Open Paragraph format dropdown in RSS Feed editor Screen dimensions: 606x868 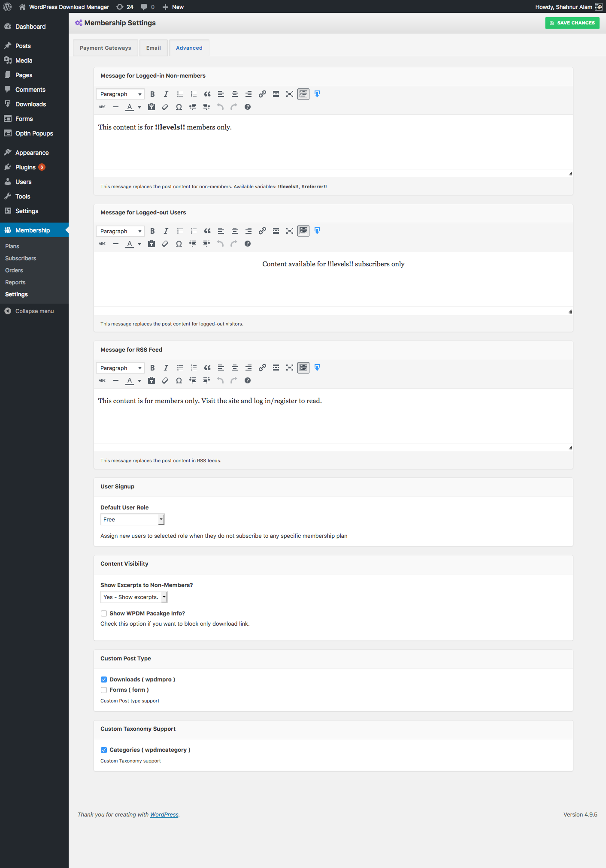[x=120, y=368]
